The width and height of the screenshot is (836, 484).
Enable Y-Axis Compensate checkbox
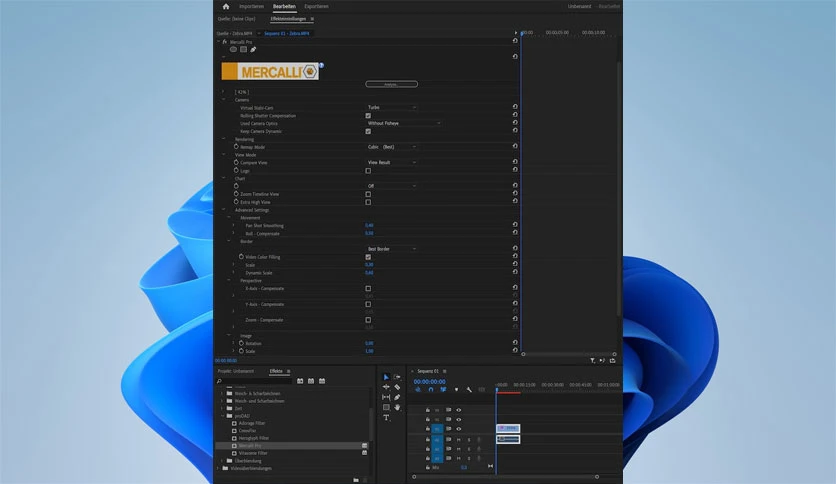click(368, 304)
